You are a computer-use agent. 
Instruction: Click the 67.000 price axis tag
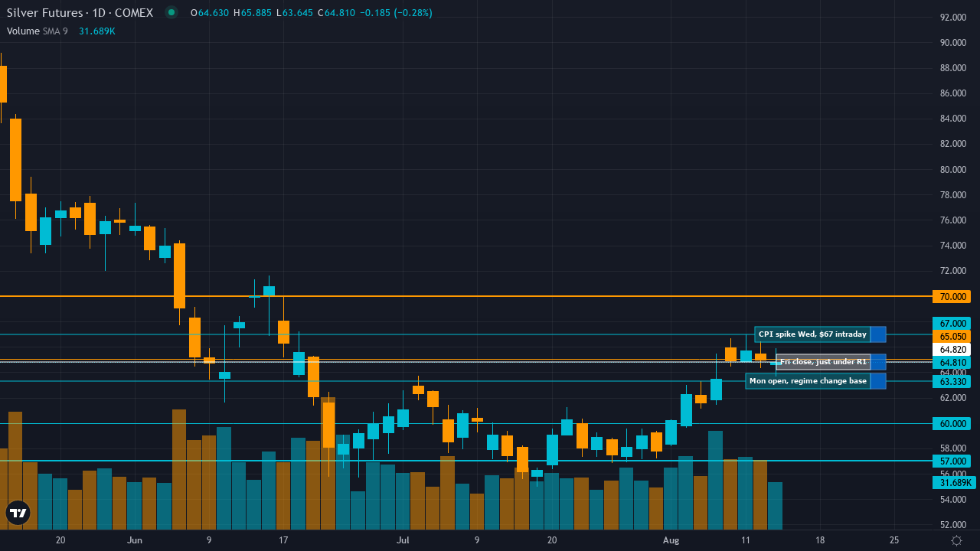(952, 324)
